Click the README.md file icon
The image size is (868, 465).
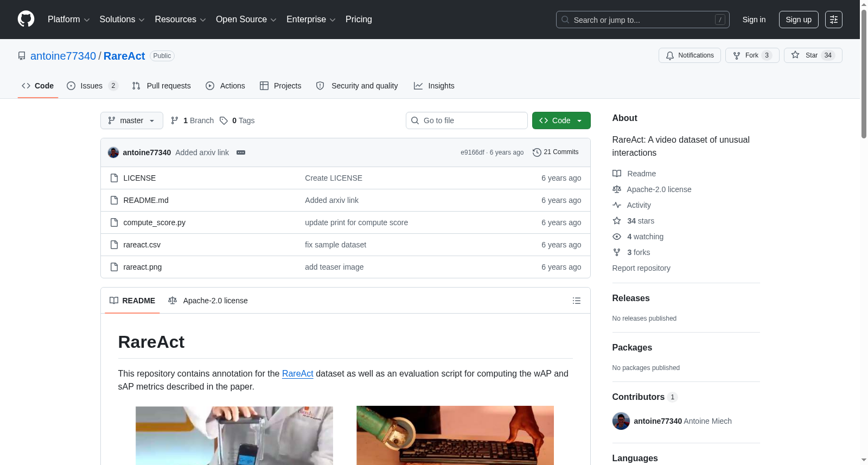[114, 200]
